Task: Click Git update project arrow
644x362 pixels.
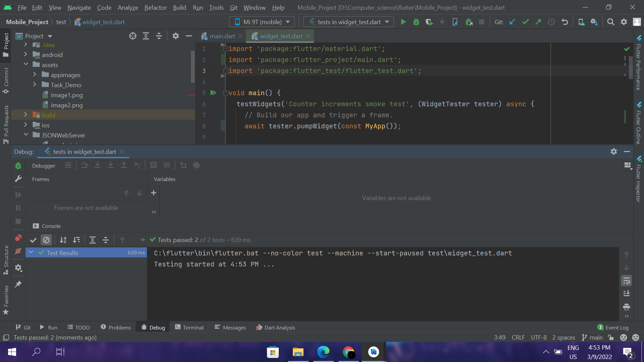Action: click(512, 22)
